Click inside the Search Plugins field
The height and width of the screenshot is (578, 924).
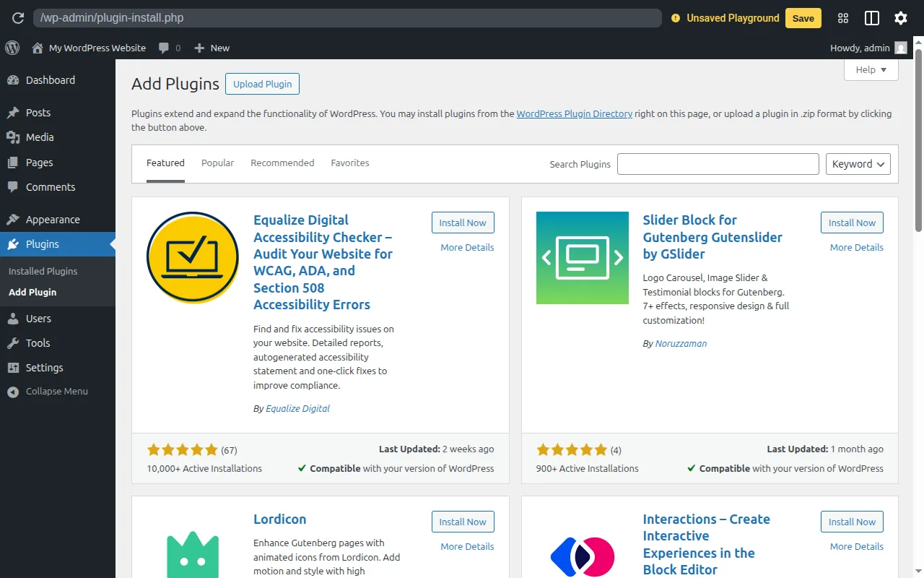(x=718, y=164)
